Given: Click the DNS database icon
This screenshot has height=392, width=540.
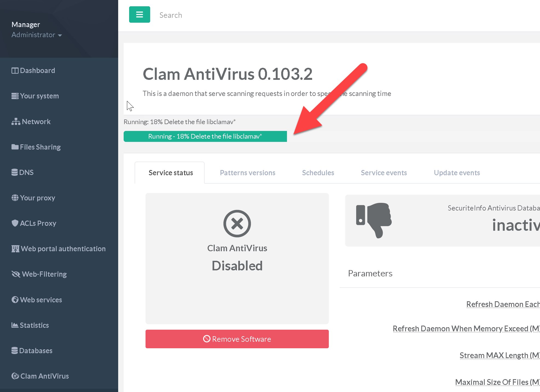Looking at the screenshot, I should click(14, 172).
